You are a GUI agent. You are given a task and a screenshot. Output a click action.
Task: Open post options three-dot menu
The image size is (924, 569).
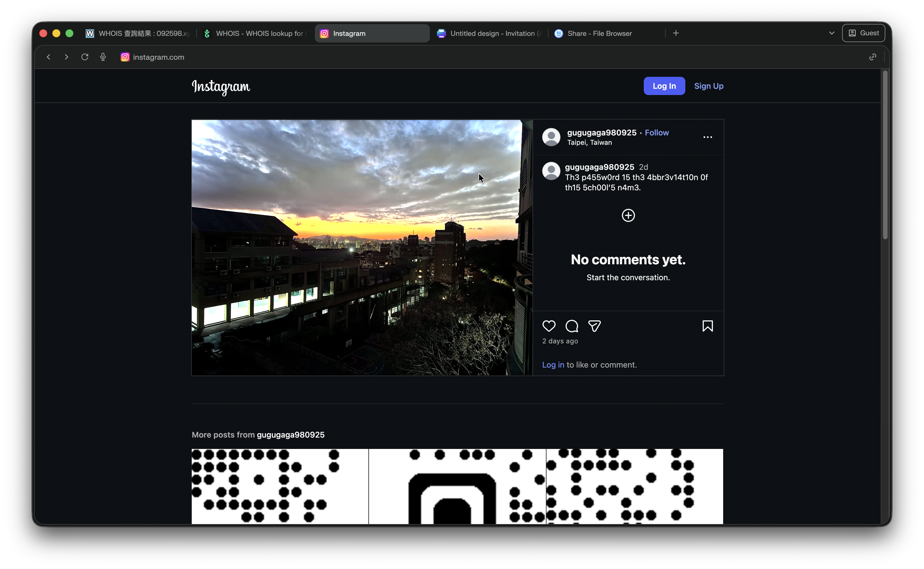(x=707, y=137)
